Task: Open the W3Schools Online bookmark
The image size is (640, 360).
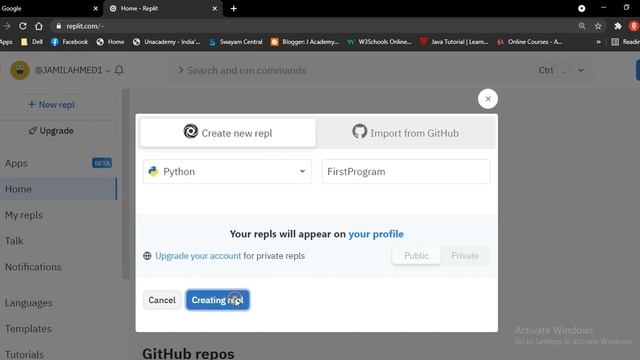Action: 379,42
